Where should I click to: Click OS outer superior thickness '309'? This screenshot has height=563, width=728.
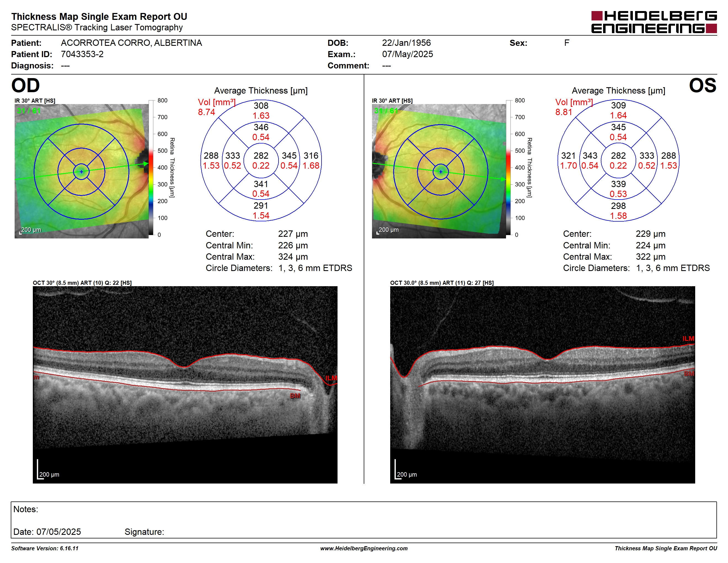618,105
